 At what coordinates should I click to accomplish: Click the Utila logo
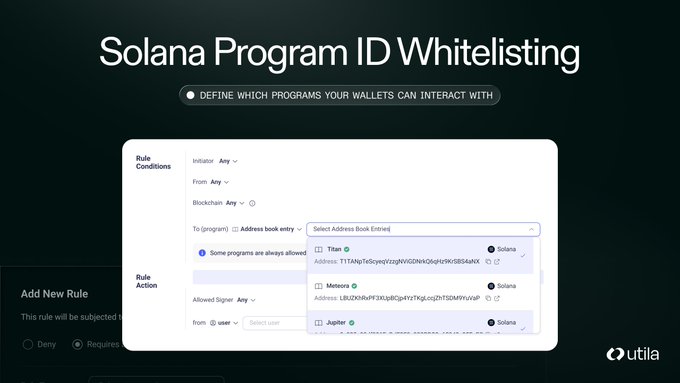(633, 354)
